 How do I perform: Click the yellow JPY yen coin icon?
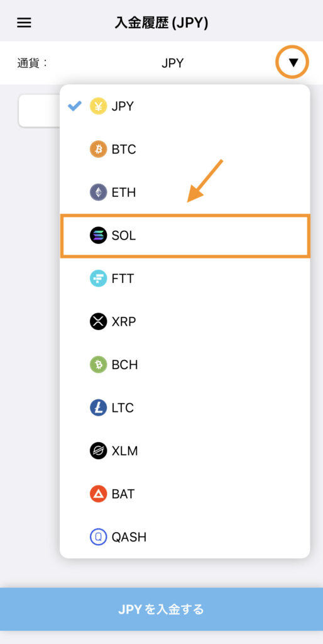point(98,106)
